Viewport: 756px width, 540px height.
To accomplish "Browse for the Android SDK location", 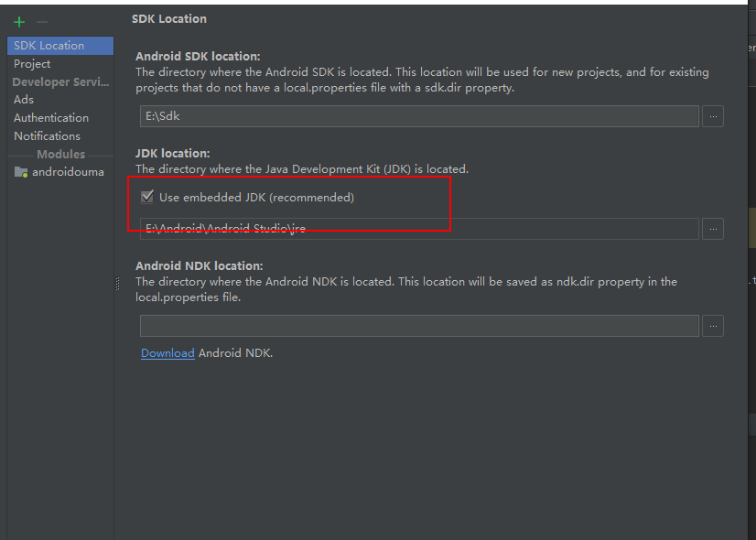I will [x=713, y=116].
